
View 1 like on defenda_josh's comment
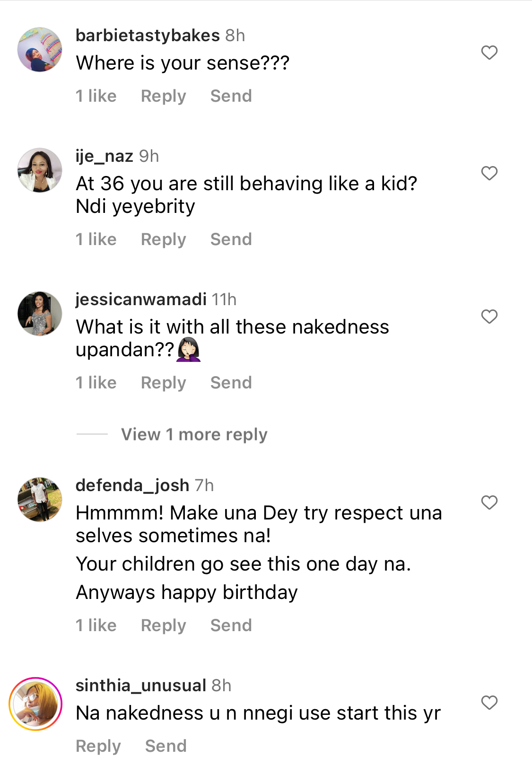tap(96, 625)
